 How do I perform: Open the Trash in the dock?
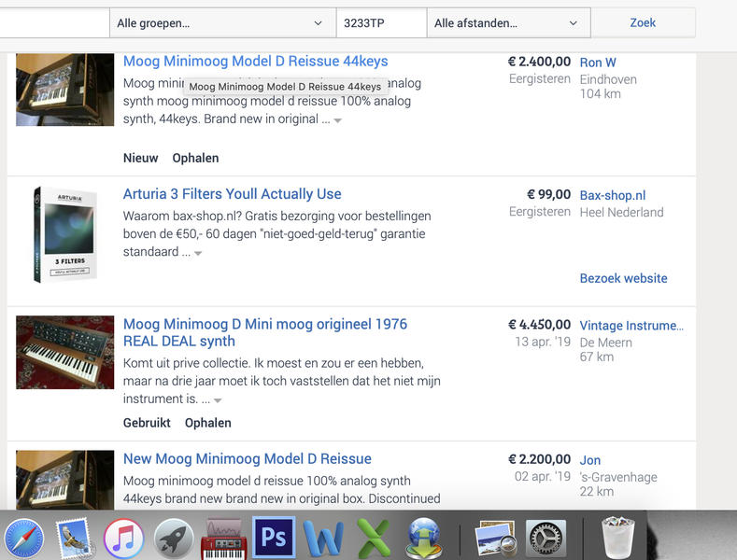tap(618, 538)
